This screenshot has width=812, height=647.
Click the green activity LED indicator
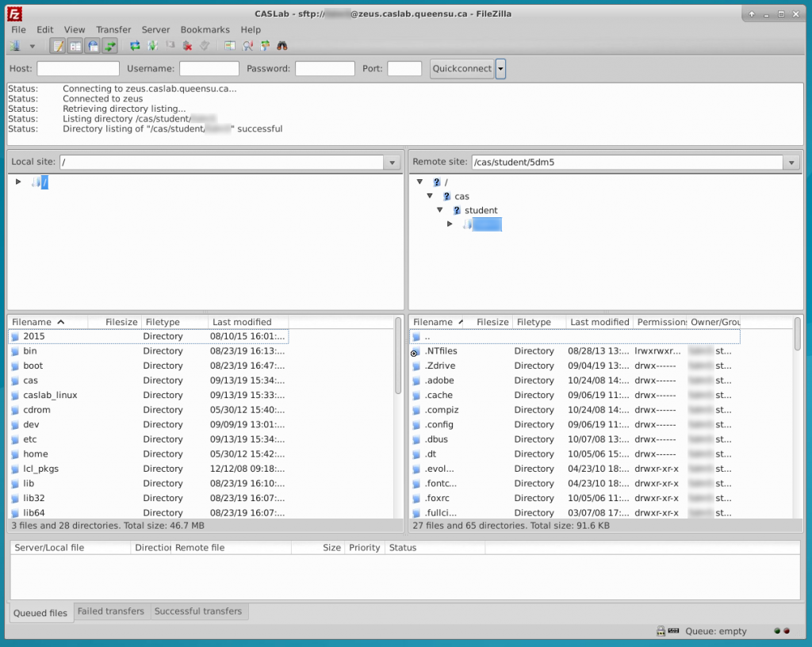point(777,631)
